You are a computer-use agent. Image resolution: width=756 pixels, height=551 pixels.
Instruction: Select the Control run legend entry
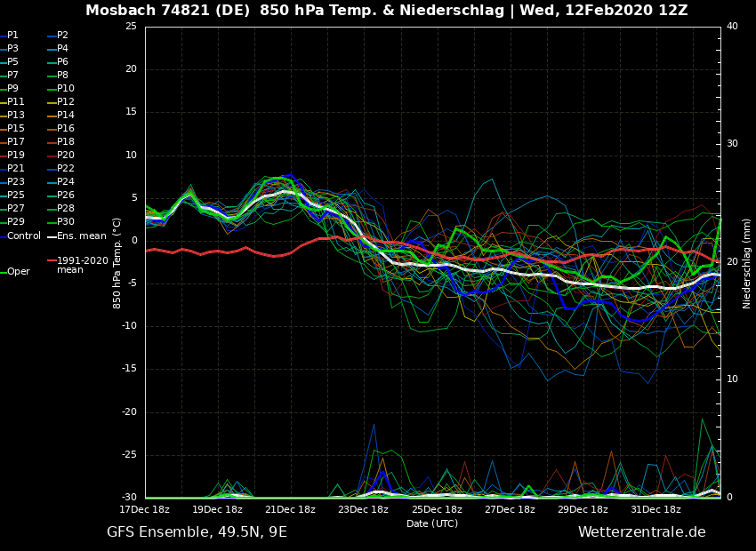[x=24, y=236]
